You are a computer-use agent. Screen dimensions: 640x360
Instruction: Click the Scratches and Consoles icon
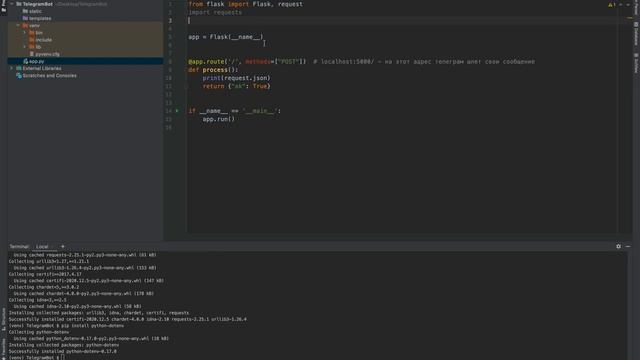pos(19,76)
